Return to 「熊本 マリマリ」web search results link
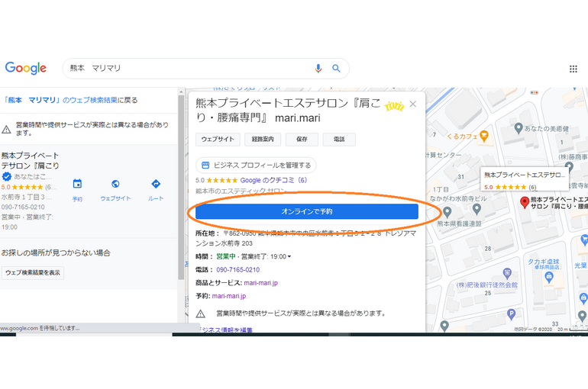 70,100
